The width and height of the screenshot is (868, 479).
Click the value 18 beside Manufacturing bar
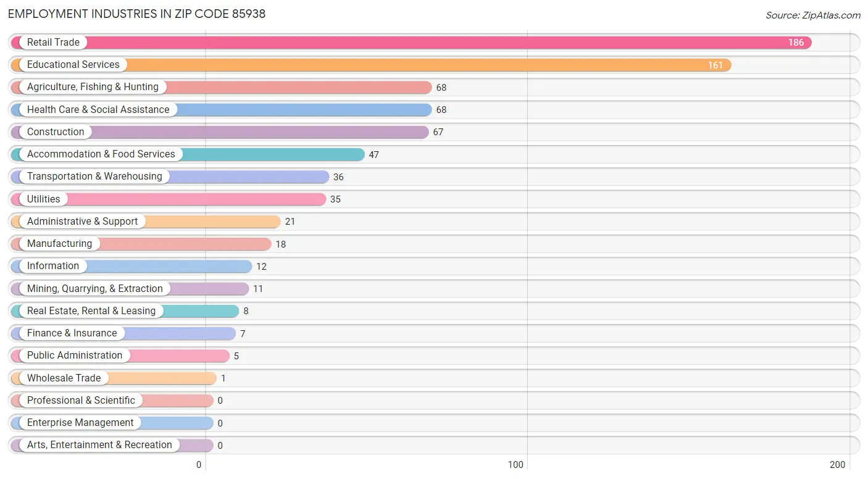click(x=281, y=244)
